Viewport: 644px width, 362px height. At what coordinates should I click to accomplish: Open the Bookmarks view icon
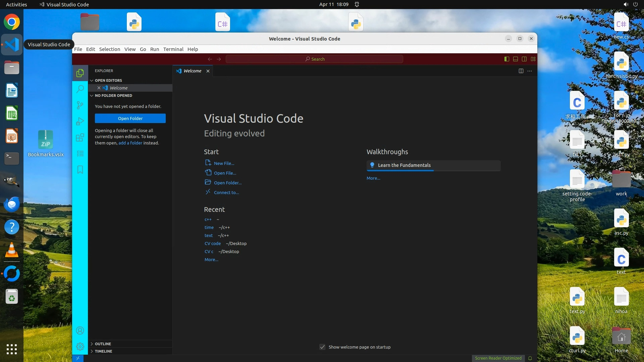coord(80,170)
